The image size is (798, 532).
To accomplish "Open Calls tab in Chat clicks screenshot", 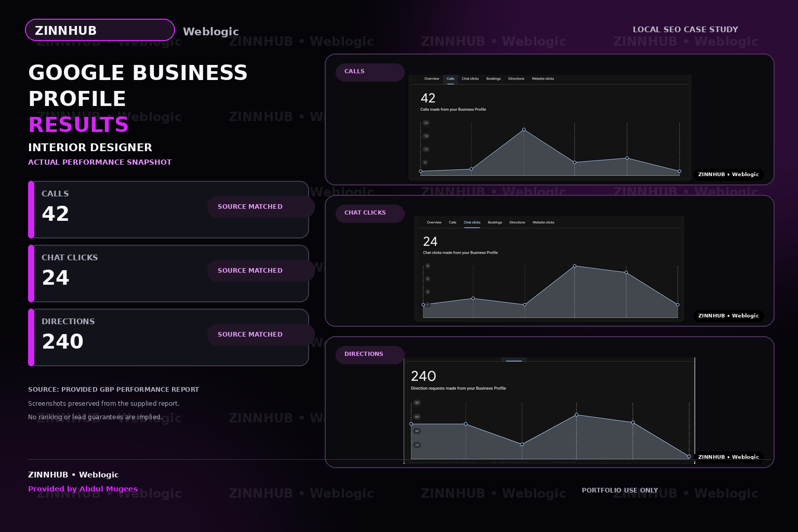I will click(x=453, y=222).
